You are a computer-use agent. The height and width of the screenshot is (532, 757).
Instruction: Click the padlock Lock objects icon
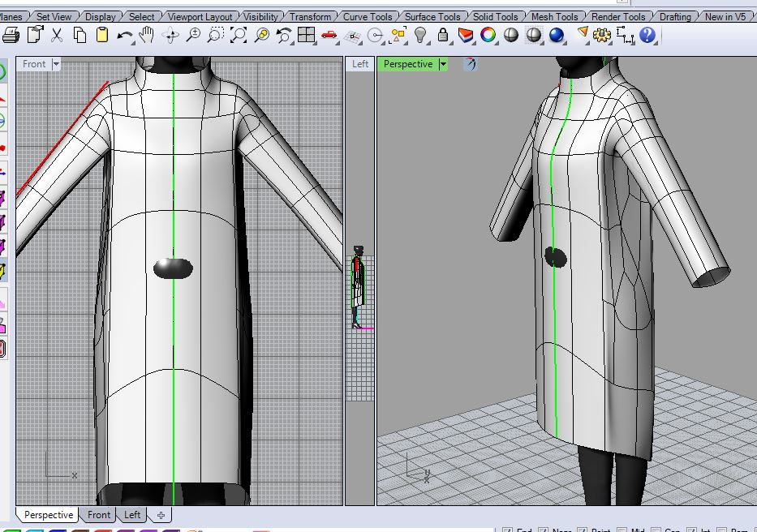pos(443,35)
